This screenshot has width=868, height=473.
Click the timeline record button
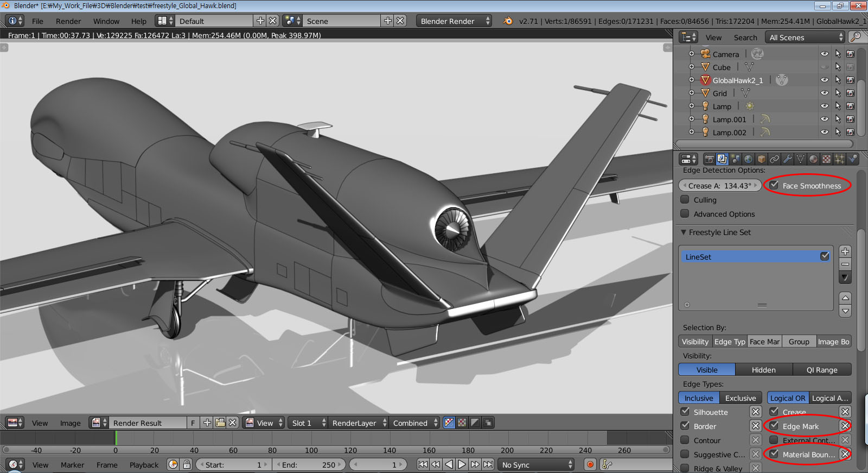point(590,465)
